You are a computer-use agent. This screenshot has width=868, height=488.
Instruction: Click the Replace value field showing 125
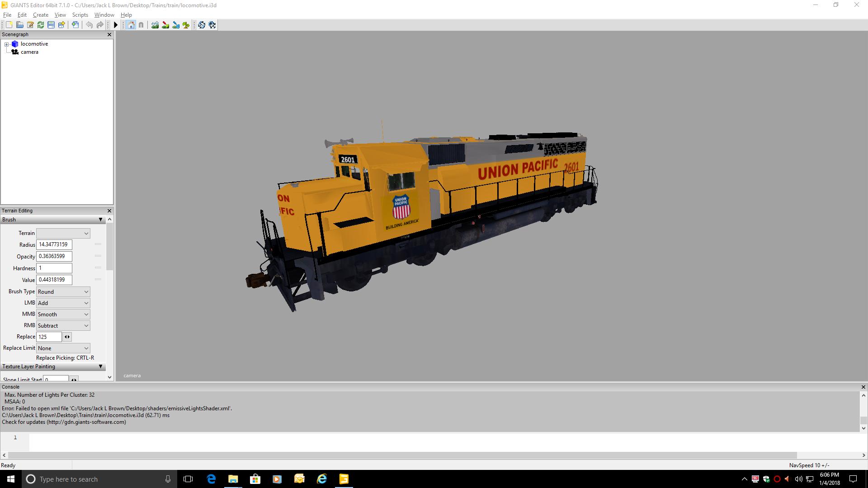point(49,337)
